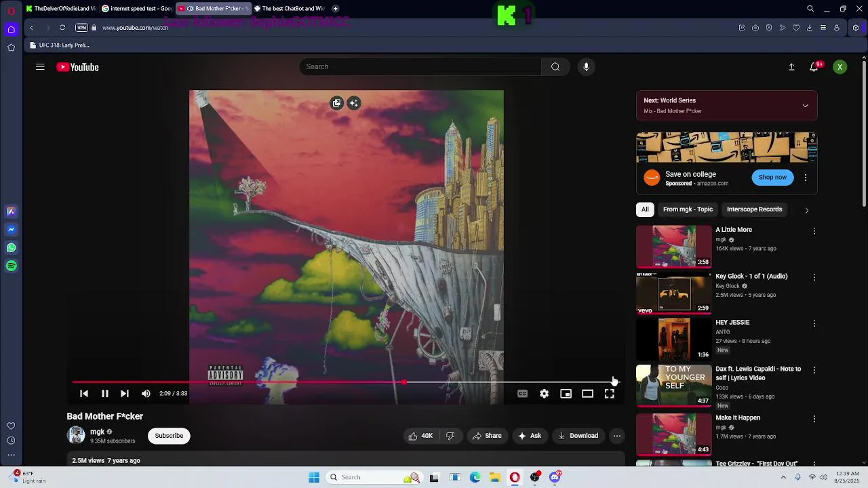The height and width of the screenshot is (488, 868).
Task: Switch to internet speed test tab
Action: point(137,9)
